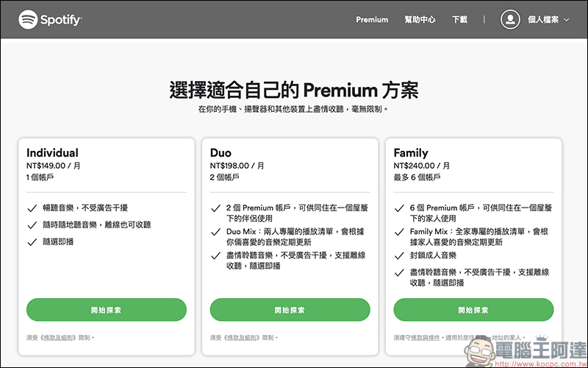Viewport: 588px width, 368px height.
Task: Click the 2 個帳戶 text
Action: [x=224, y=177]
